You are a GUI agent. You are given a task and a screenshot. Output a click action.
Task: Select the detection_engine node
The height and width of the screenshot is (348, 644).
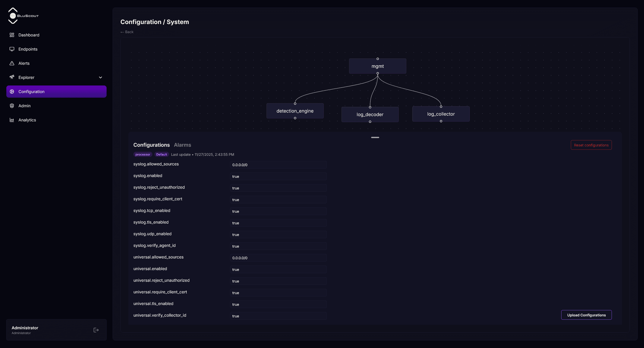click(x=295, y=111)
